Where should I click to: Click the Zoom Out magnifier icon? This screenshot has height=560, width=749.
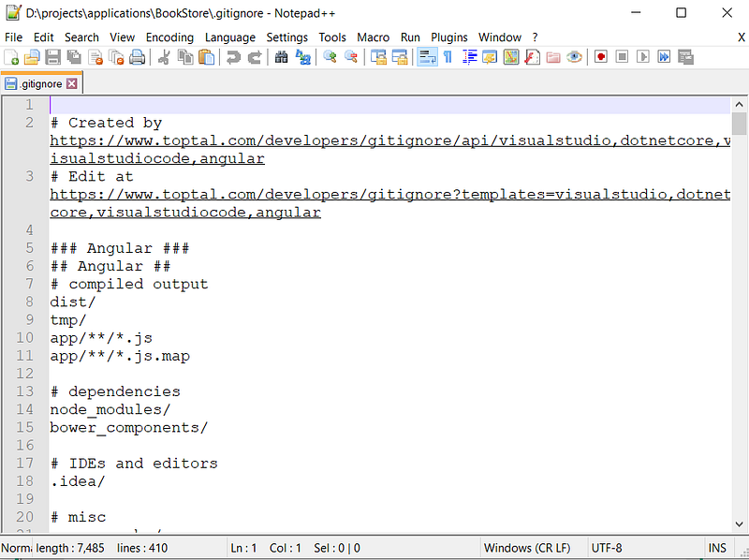[x=350, y=57]
